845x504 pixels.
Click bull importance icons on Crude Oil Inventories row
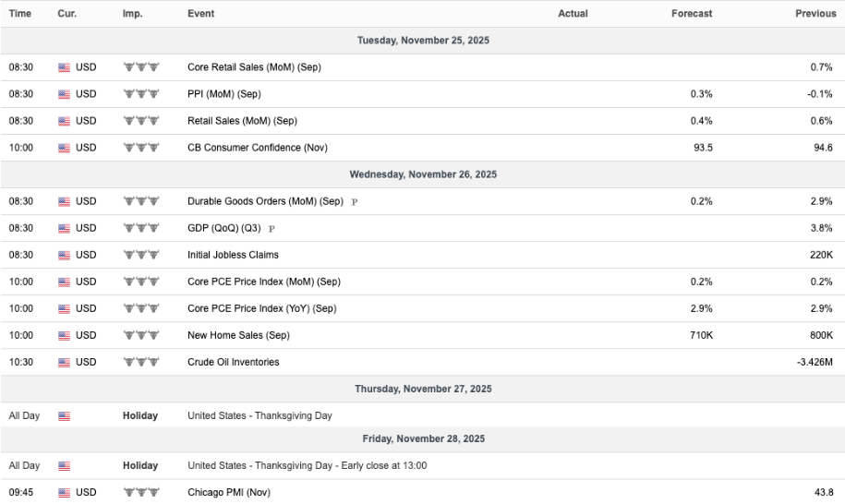(x=141, y=362)
